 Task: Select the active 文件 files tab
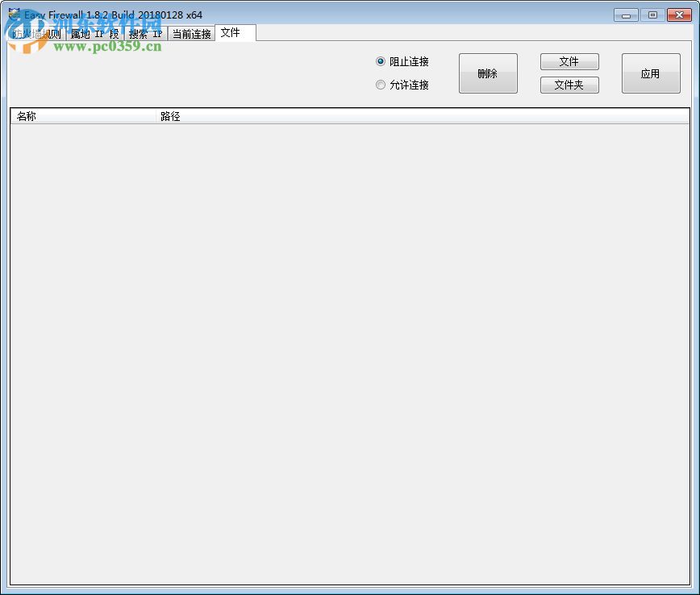tap(232, 33)
